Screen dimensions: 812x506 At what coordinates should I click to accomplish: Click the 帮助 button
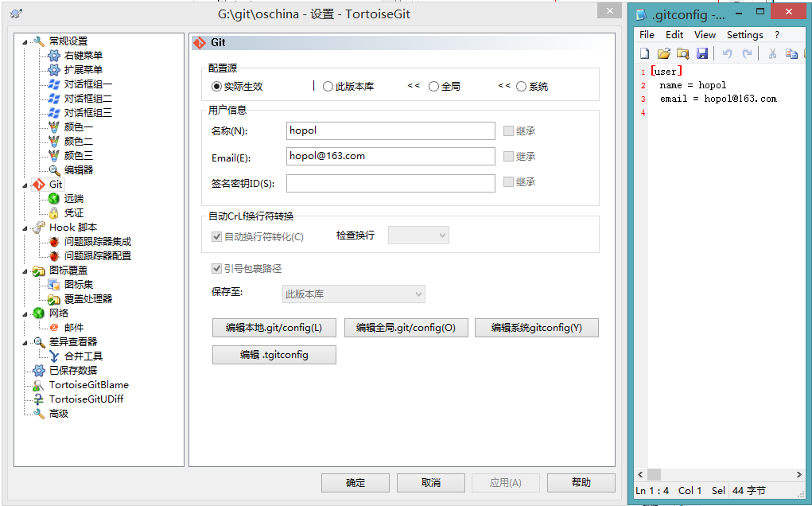(581, 483)
